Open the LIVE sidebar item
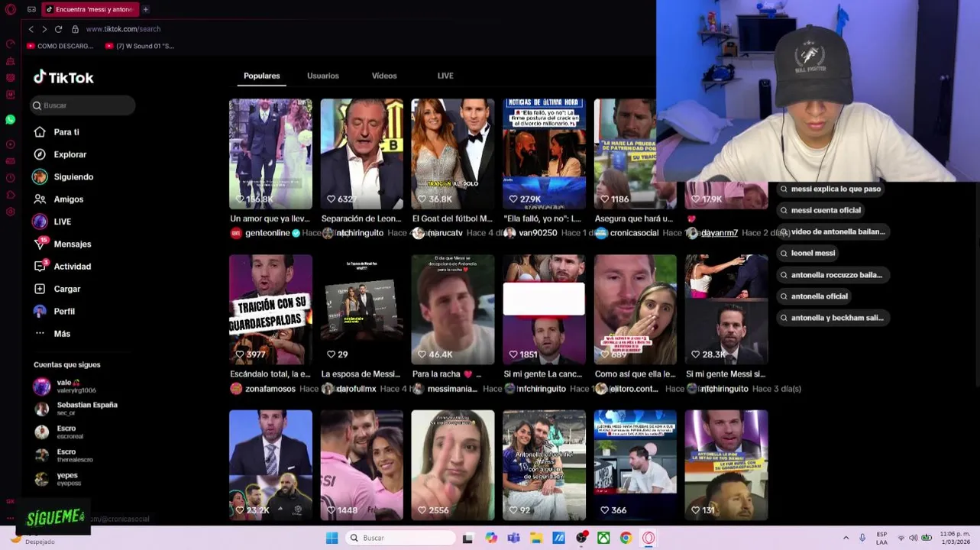 (52, 222)
